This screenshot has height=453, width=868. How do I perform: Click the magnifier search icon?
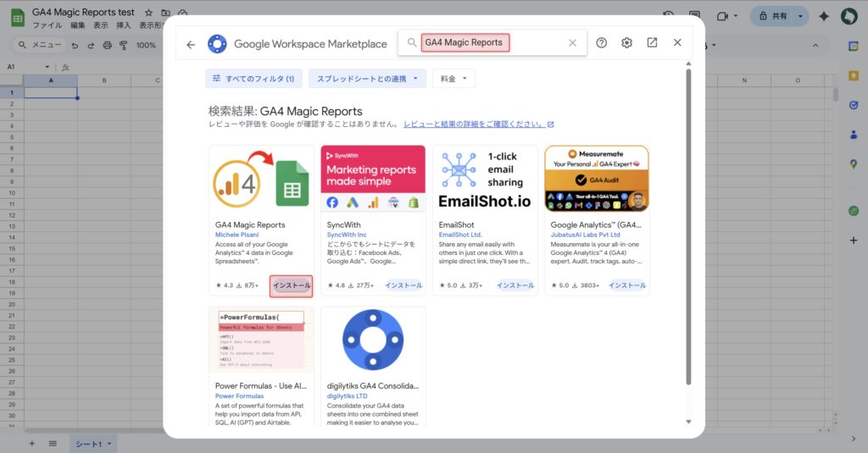(412, 43)
